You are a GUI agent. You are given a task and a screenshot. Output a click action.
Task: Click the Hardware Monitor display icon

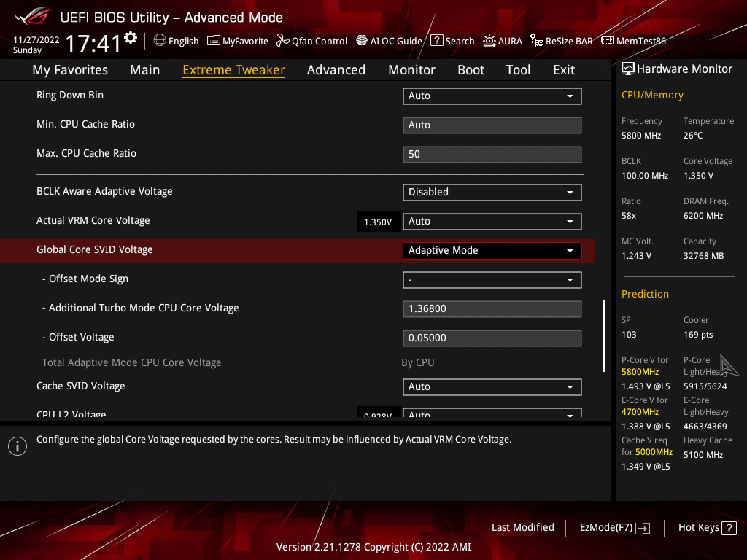coord(628,69)
